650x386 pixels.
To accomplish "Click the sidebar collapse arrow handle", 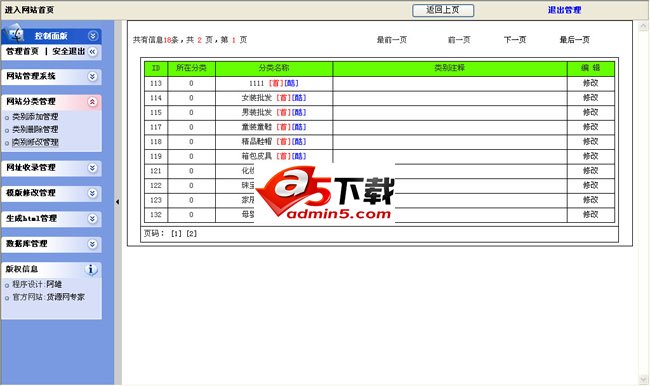I will [118, 202].
